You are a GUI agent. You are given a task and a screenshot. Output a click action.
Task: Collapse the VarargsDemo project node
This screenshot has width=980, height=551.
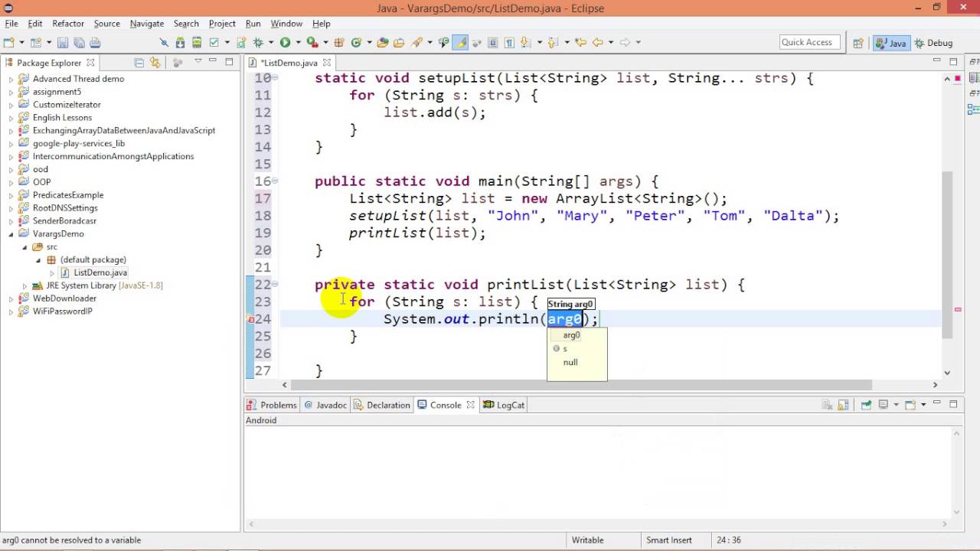pyautogui.click(x=11, y=234)
